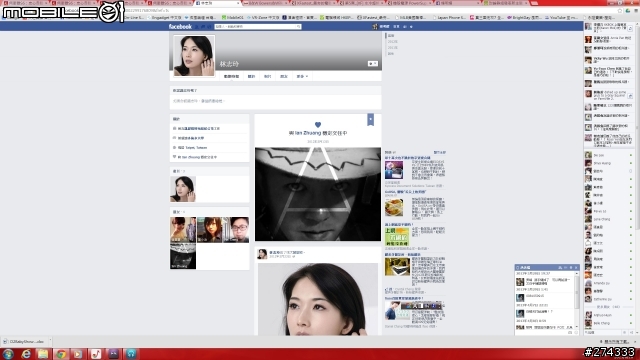Viewport: 640px width, 360px height.
Task: Open Amanda yu chat contact
Action: (x=608, y=283)
